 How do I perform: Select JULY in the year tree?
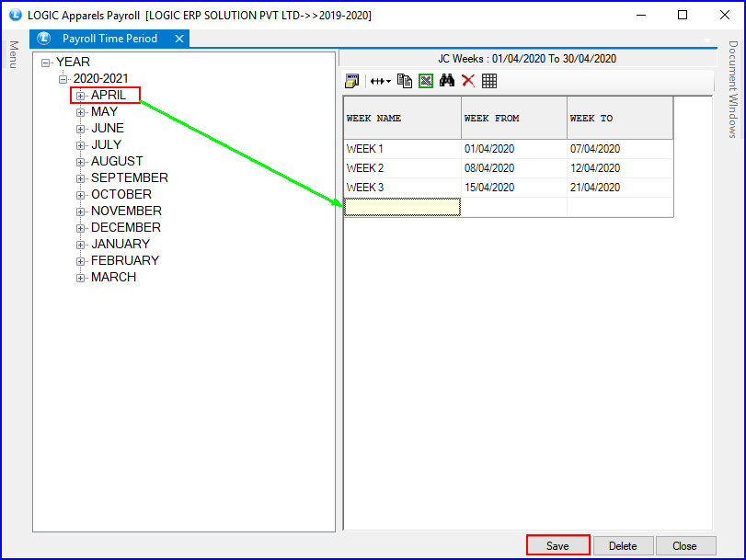tap(106, 144)
